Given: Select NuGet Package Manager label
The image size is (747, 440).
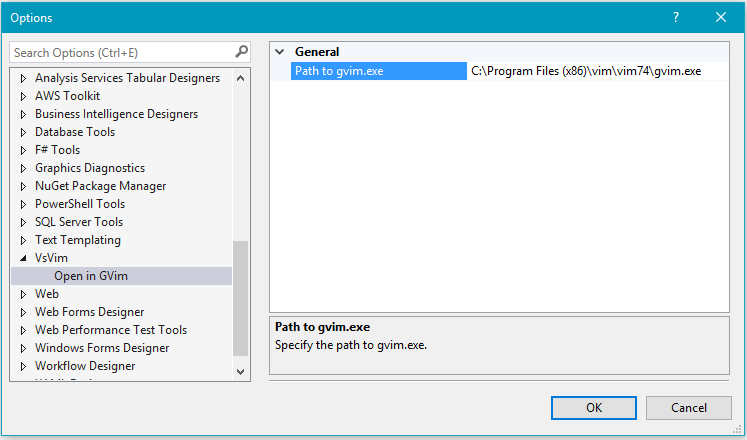Looking at the screenshot, I should 101,186.
